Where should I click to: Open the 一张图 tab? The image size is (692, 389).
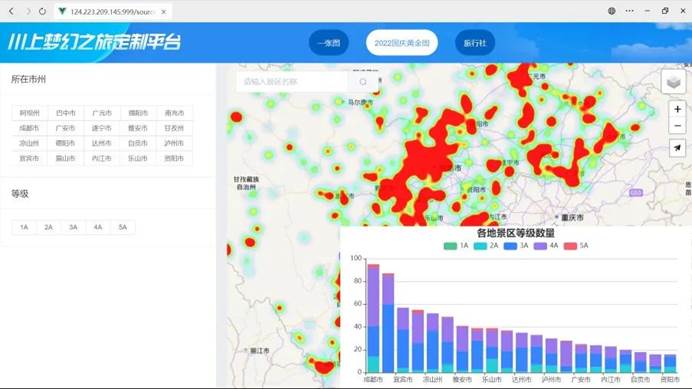[x=329, y=43]
